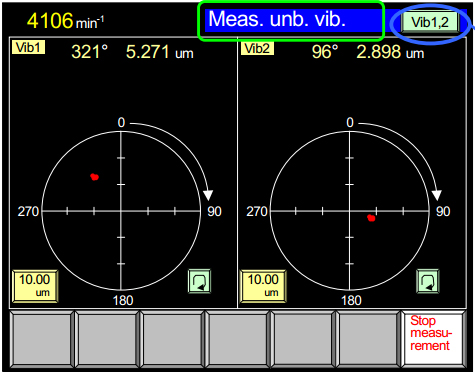Click the red dot in Vib1 polar plot

[95, 177]
